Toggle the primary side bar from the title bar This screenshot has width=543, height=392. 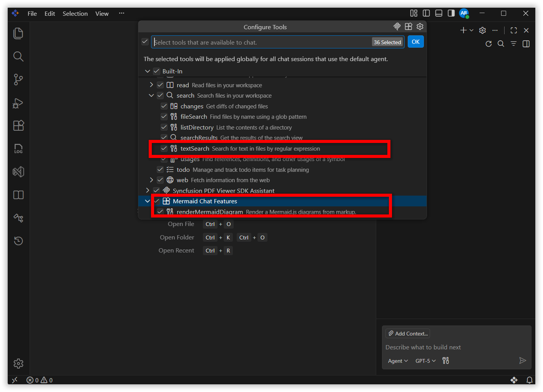tap(426, 13)
